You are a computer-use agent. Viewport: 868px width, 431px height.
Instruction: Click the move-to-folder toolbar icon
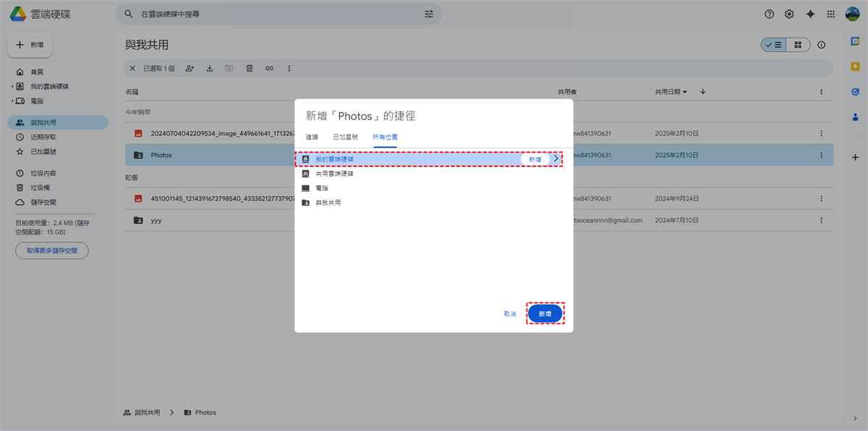229,68
